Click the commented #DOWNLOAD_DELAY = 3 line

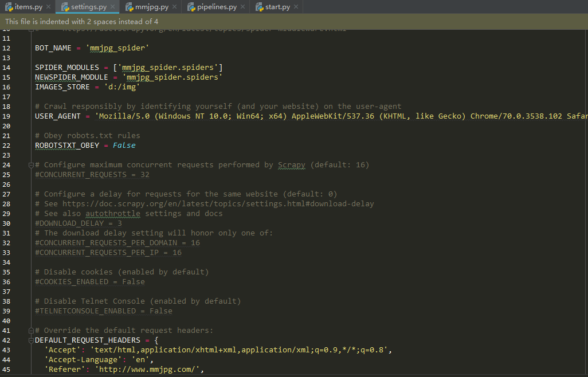(x=79, y=223)
